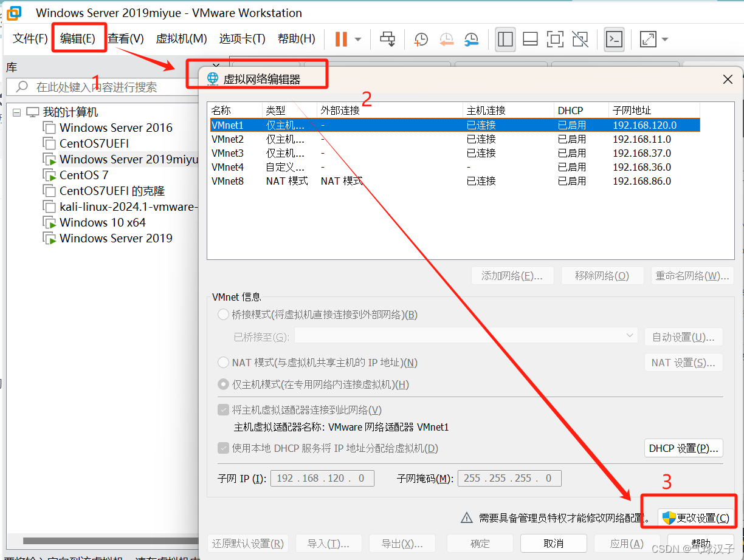This screenshot has height=560, width=744.
Task: Collapse the 我的计算机 tree node
Action: pyautogui.click(x=16, y=112)
